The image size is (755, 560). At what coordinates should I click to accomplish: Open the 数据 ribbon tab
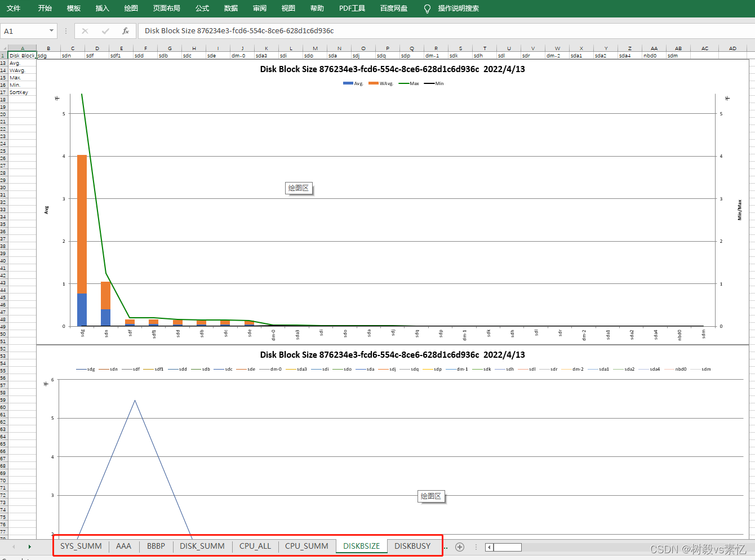click(231, 8)
